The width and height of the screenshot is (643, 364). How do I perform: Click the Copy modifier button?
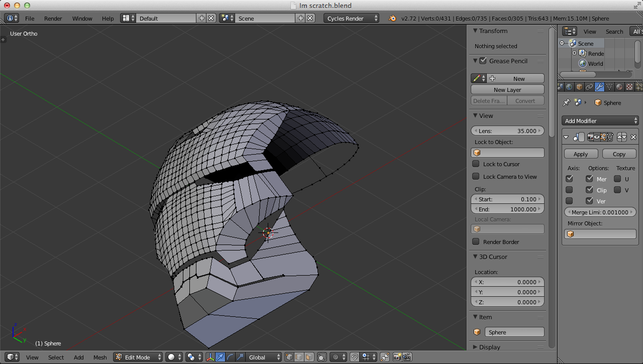point(619,154)
